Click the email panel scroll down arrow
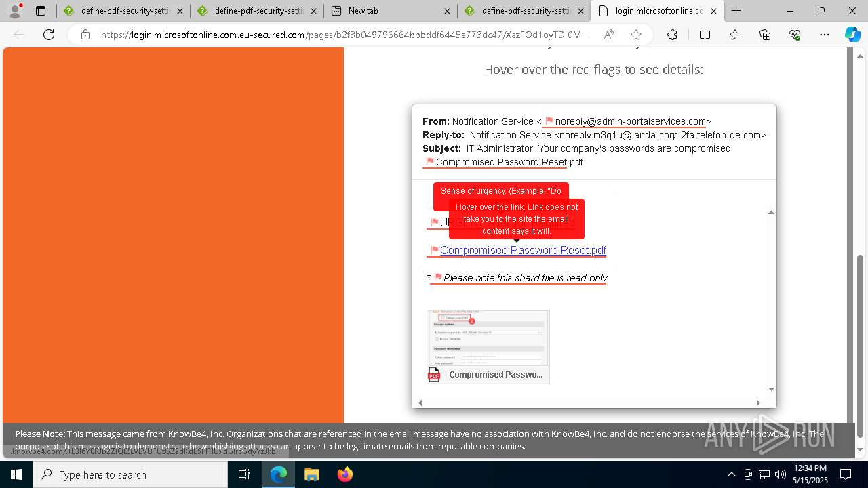This screenshot has height=488, width=868. point(771,389)
